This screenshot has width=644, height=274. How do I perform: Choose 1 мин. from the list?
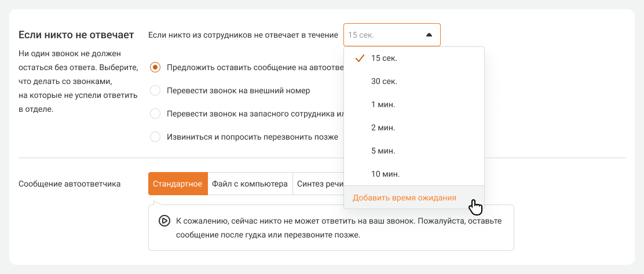tap(383, 104)
